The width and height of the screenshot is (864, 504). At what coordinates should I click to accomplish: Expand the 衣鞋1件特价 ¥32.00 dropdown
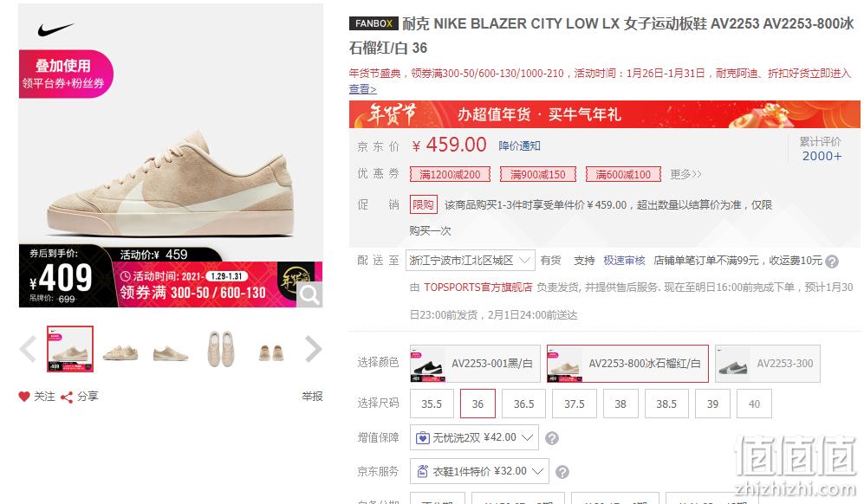(479, 471)
